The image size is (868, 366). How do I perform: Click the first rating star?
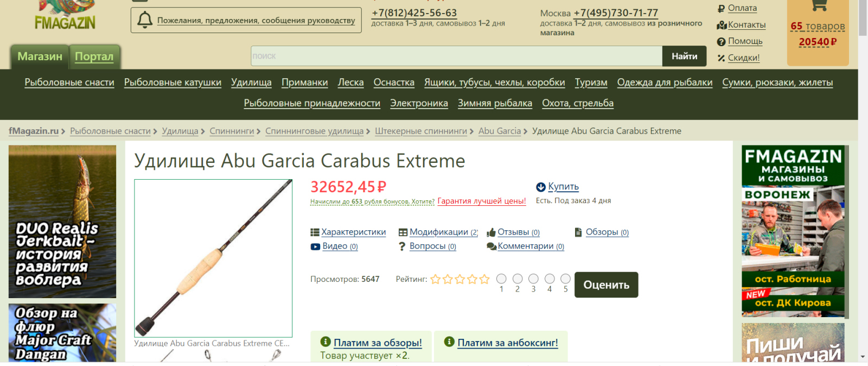[436, 279]
